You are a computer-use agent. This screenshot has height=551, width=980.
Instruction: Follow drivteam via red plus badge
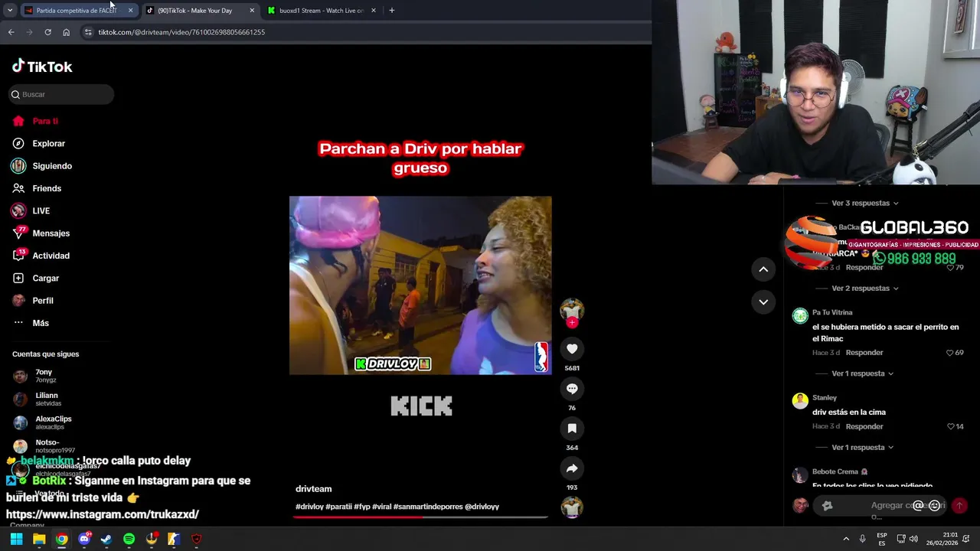[x=572, y=323]
